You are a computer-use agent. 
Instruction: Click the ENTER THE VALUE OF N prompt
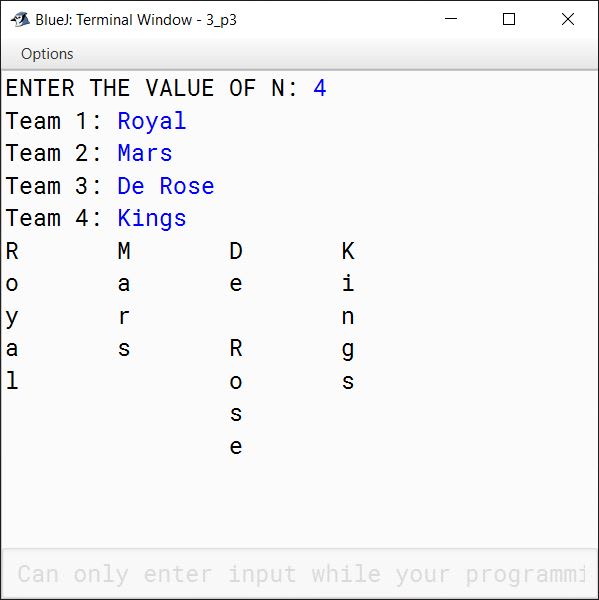coord(152,88)
